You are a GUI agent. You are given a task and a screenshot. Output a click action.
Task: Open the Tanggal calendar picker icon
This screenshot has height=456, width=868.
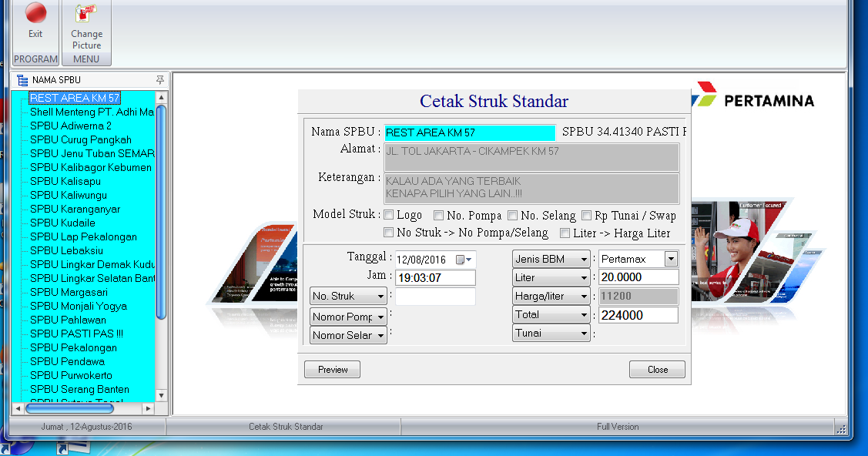463,260
